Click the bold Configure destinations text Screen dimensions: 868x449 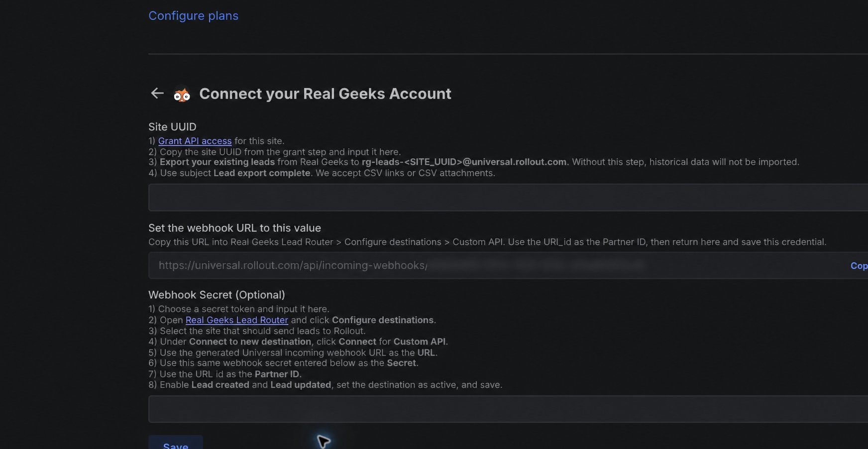(x=383, y=320)
